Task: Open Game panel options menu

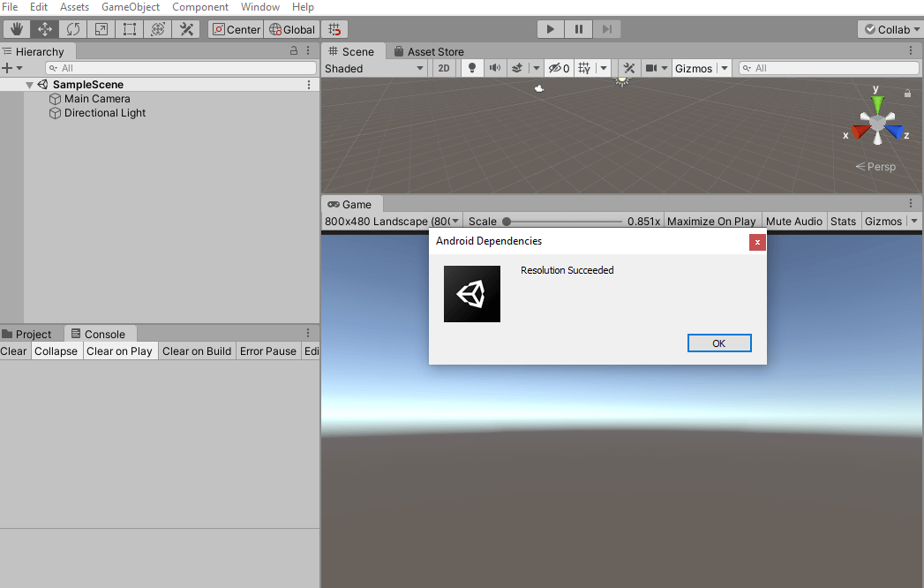Action: click(911, 203)
